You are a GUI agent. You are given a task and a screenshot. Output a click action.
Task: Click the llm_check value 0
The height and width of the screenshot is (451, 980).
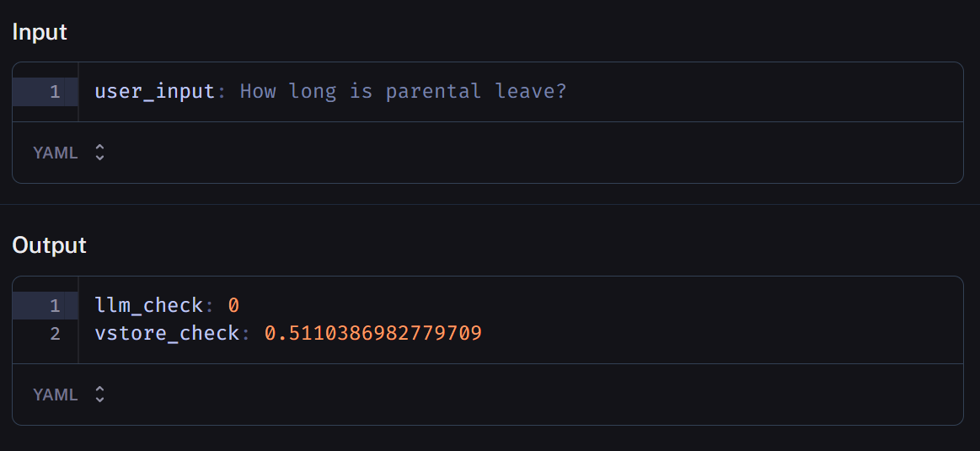(234, 305)
